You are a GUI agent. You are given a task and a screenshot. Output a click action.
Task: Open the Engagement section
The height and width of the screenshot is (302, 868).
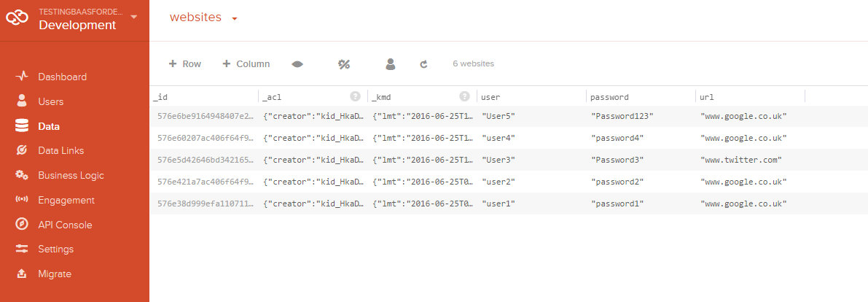click(x=66, y=200)
